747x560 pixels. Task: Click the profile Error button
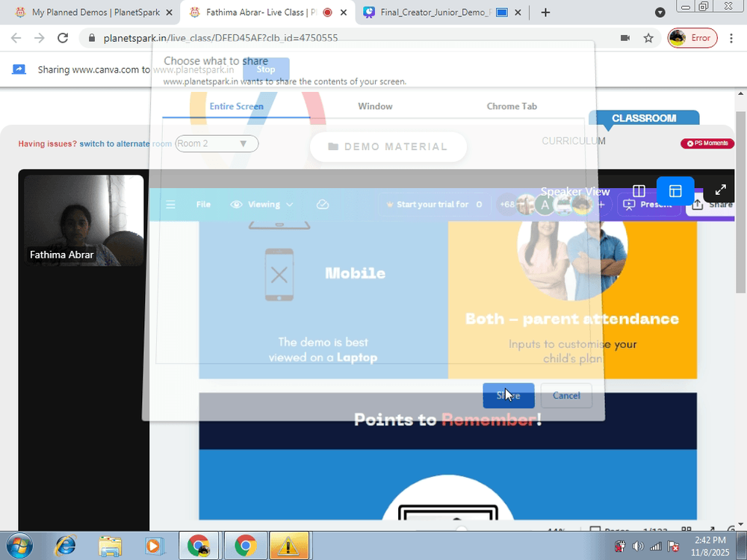click(x=692, y=38)
